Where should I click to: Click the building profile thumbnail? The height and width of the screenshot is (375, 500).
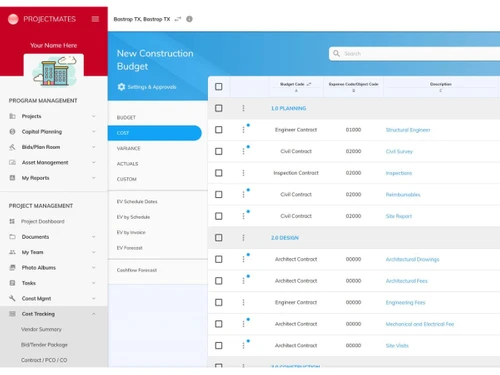tap(54, 70)
